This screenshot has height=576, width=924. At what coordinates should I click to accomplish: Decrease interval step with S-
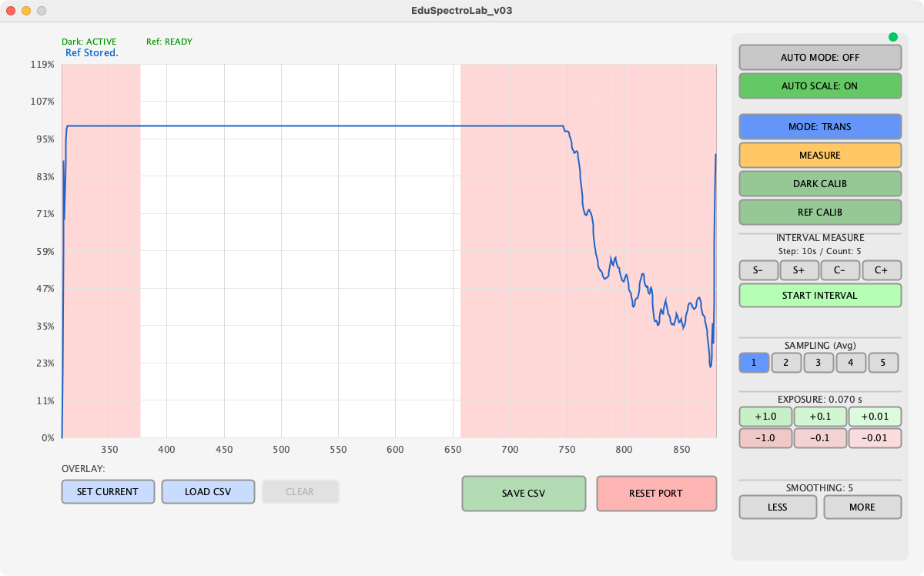coord(758,270)
